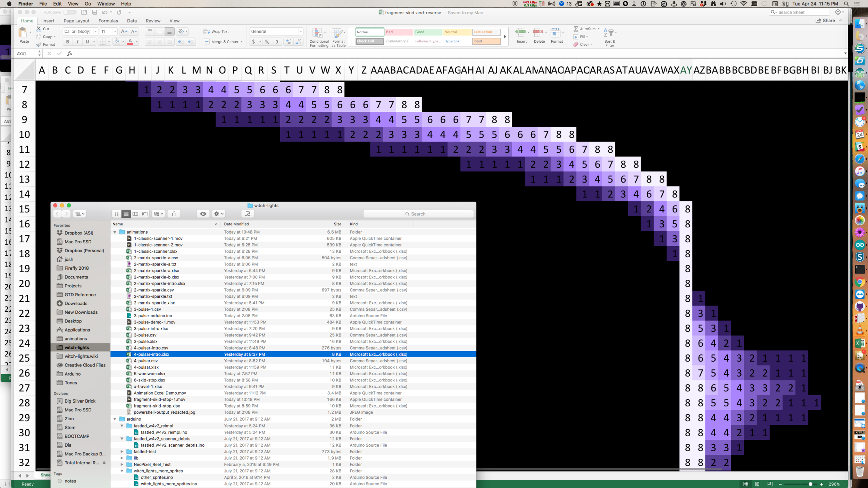The width and height of the screenshot is (868, 488).
Task: Open Downloads in Finder sidebar
Action: pyautogui.click(x=76, y=303)
